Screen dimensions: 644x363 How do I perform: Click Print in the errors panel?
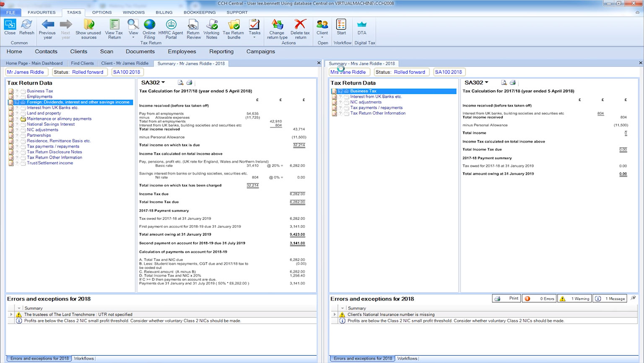[507, 298]
